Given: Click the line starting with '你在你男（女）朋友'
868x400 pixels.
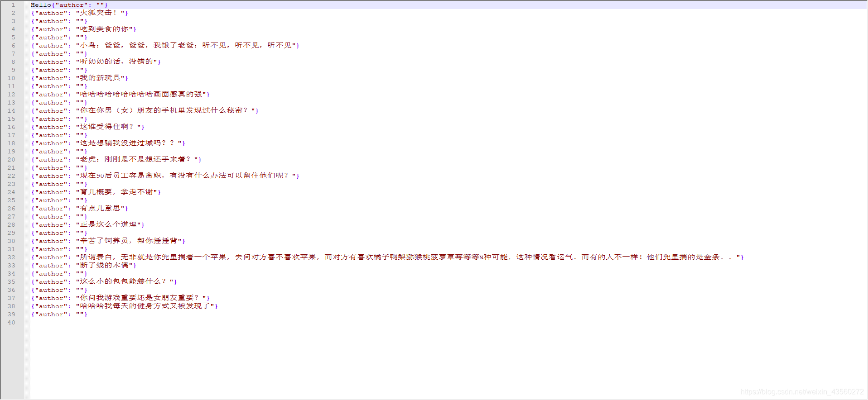Looking at the screenshot, I should pos(145,111).
